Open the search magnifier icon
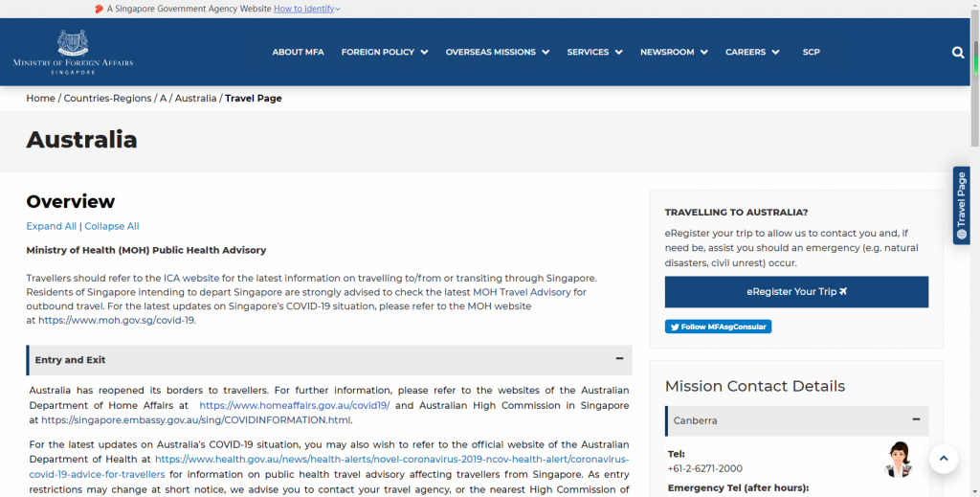The image size is (980, 497). [x=957, y=53]
